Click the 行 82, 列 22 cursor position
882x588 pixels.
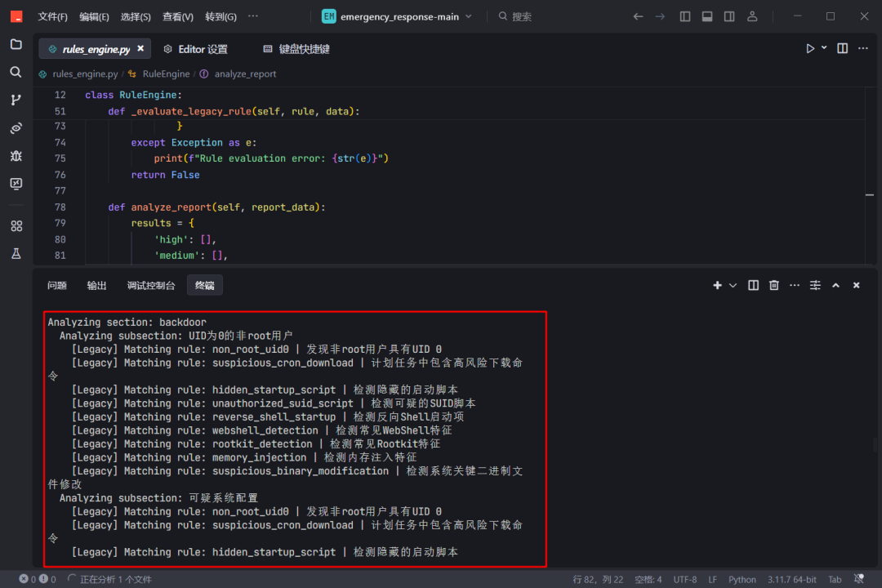tap(598, 579)
